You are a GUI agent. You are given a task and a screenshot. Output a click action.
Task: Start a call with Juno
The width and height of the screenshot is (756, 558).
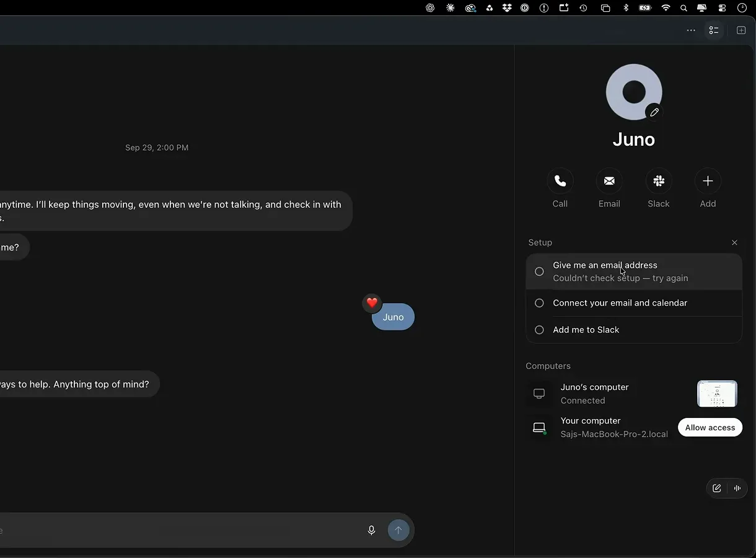tap(560, 181)
